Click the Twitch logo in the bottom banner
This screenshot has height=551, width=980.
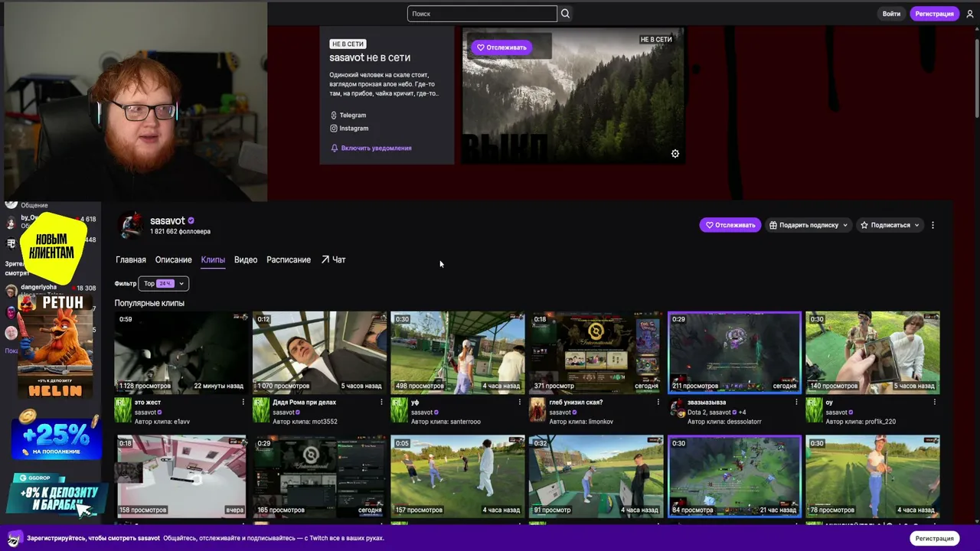pos(14,539)
